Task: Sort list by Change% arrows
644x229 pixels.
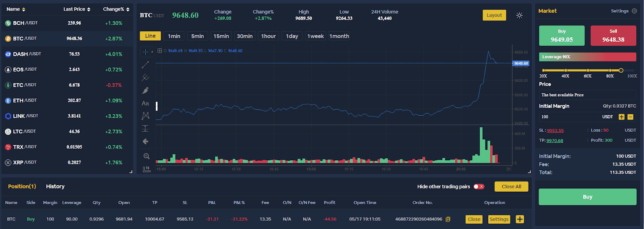Action: pyautogui.click(x=128, y=9)
